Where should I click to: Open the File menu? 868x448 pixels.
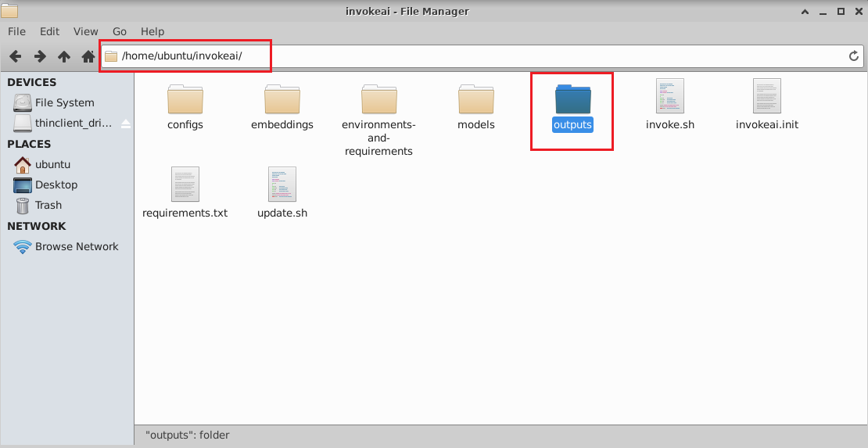pyautogui.click(x=16, y=31)
